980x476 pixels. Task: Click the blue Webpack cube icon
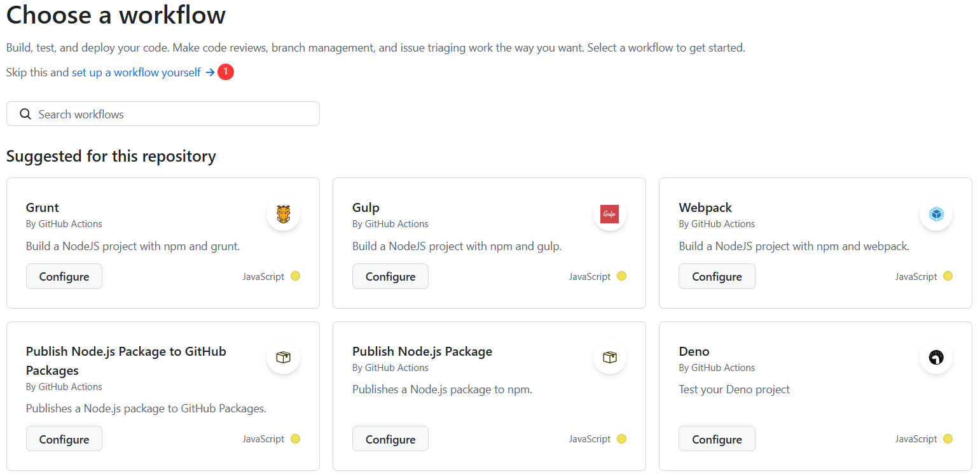(x=935, y=214)
